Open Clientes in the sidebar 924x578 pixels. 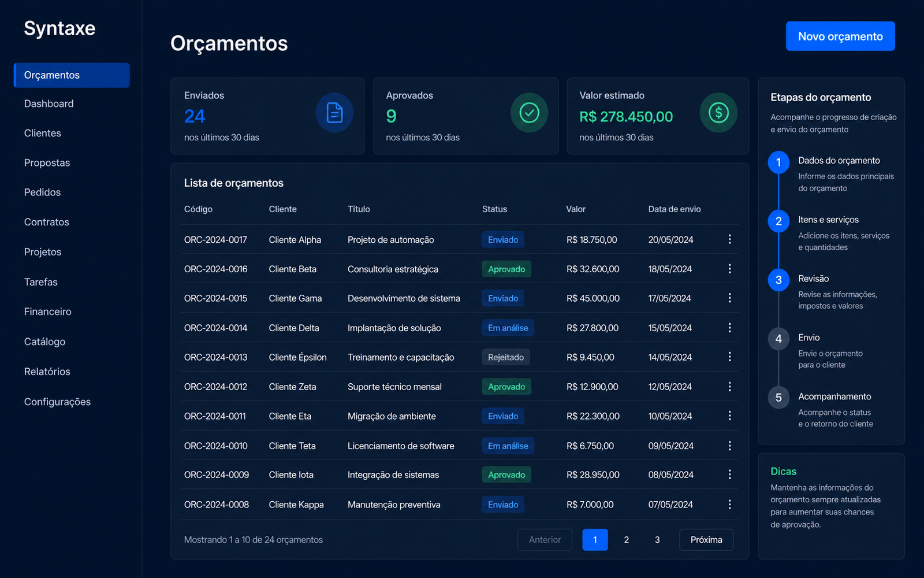click(x=43, y=133)
